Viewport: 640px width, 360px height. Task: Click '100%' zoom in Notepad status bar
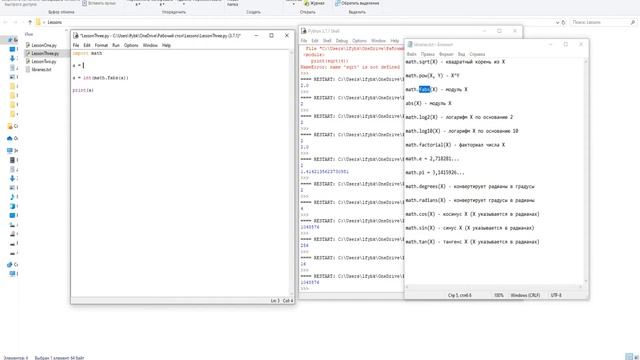498,295
